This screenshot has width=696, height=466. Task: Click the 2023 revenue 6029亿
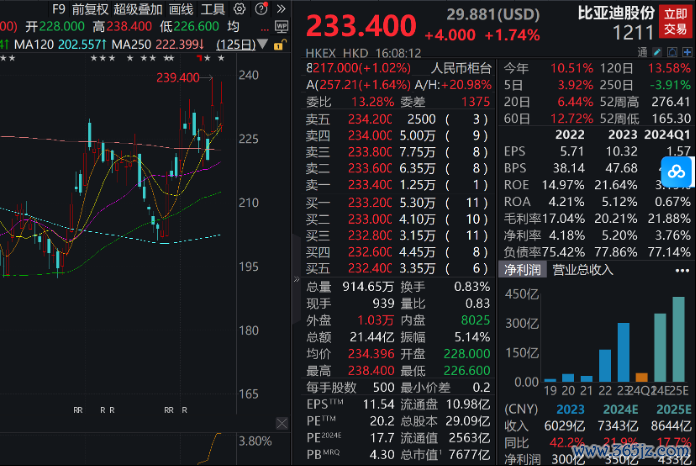pos(564,426)
